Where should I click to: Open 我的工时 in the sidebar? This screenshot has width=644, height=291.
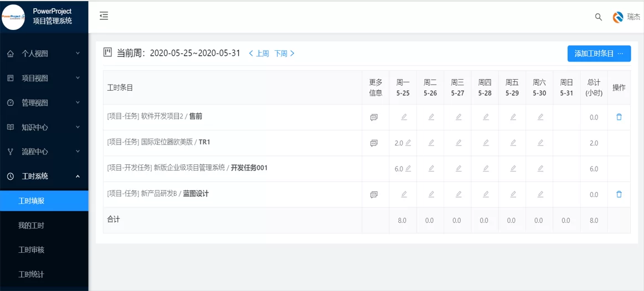(x=31, y=225)
